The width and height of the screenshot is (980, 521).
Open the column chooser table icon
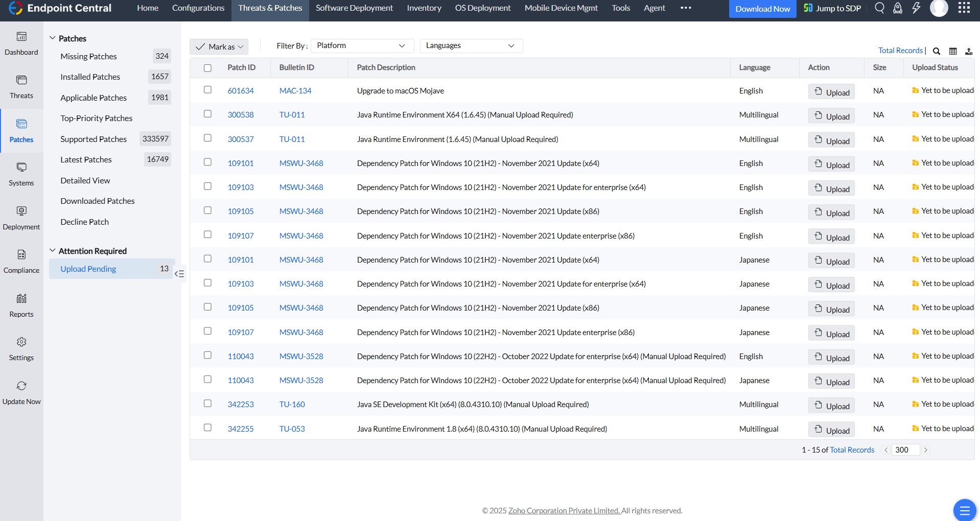coord(953,51)
